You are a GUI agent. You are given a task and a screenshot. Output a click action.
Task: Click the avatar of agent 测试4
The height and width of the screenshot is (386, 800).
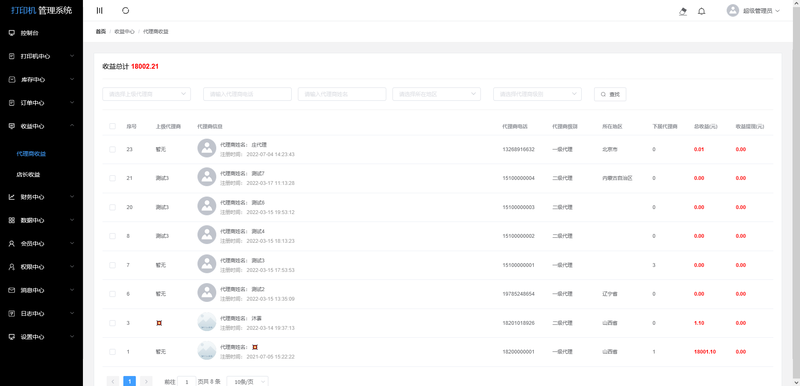[x=207, y=236]
